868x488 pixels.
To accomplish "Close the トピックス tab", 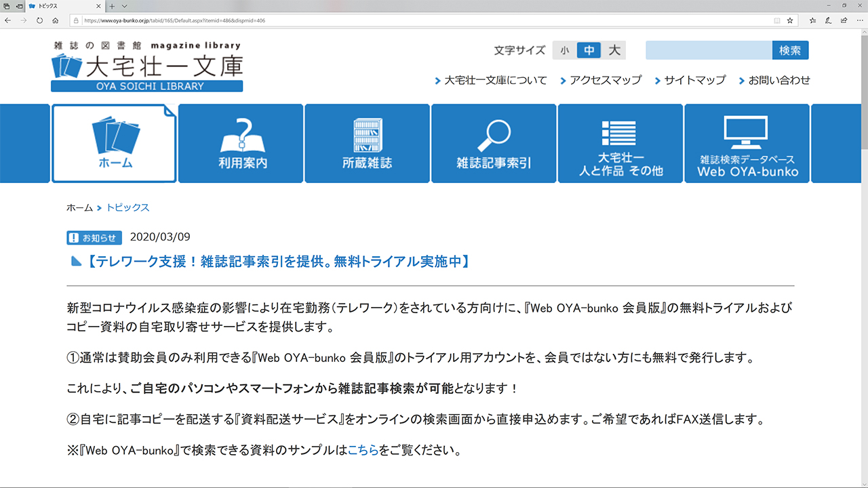I will [100, 6].
